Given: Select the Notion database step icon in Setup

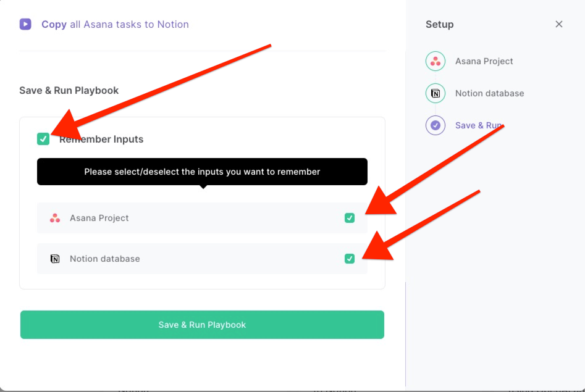Looking at the screenshot, I should coord(436,93).
